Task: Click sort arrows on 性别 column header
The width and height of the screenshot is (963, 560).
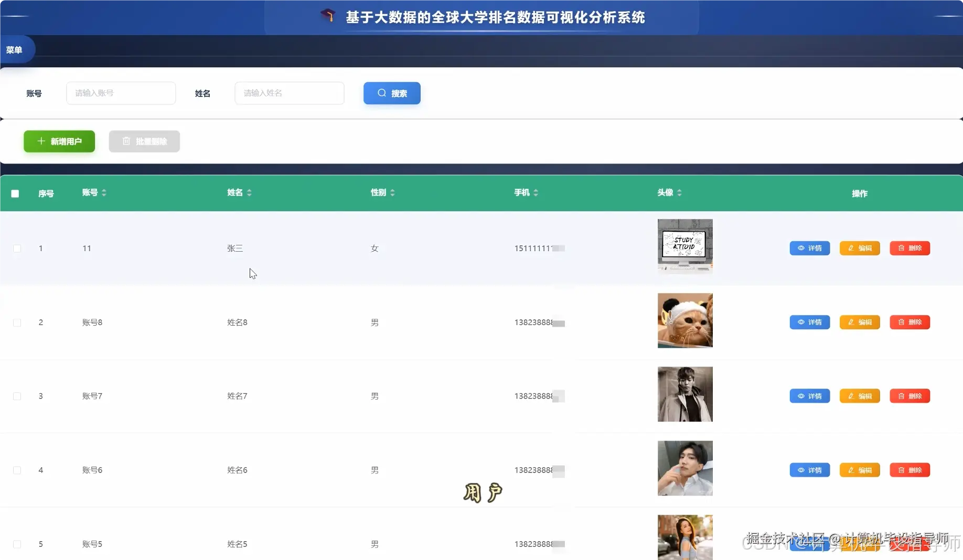Action: click(392, 192)
